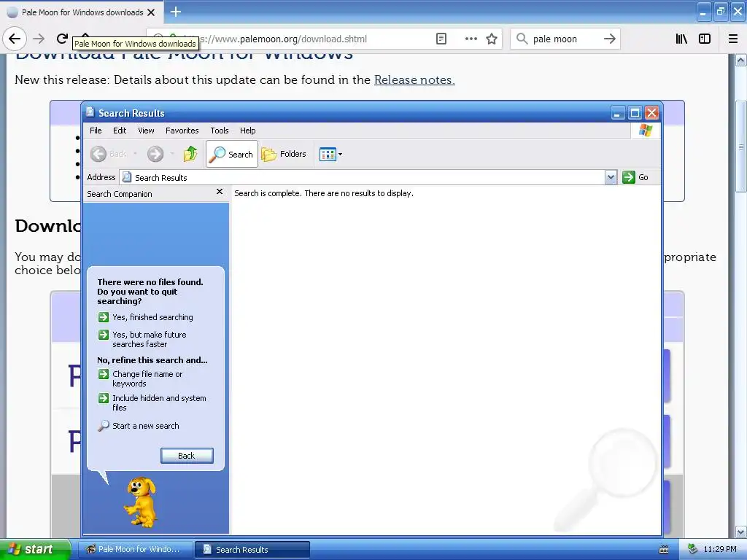Click the Windows flag logo in Explorer
The height and width of the screenshot is (560, 747).
[x=646, y=131]
